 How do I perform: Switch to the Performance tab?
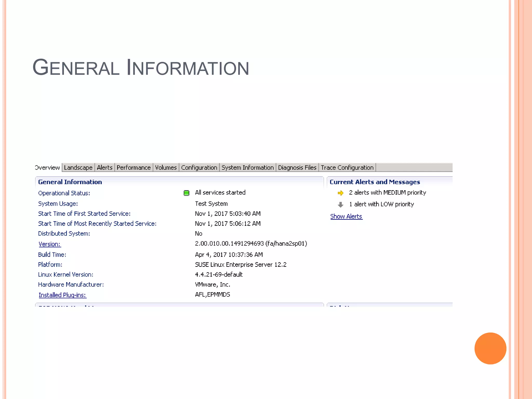coord(134,168)
